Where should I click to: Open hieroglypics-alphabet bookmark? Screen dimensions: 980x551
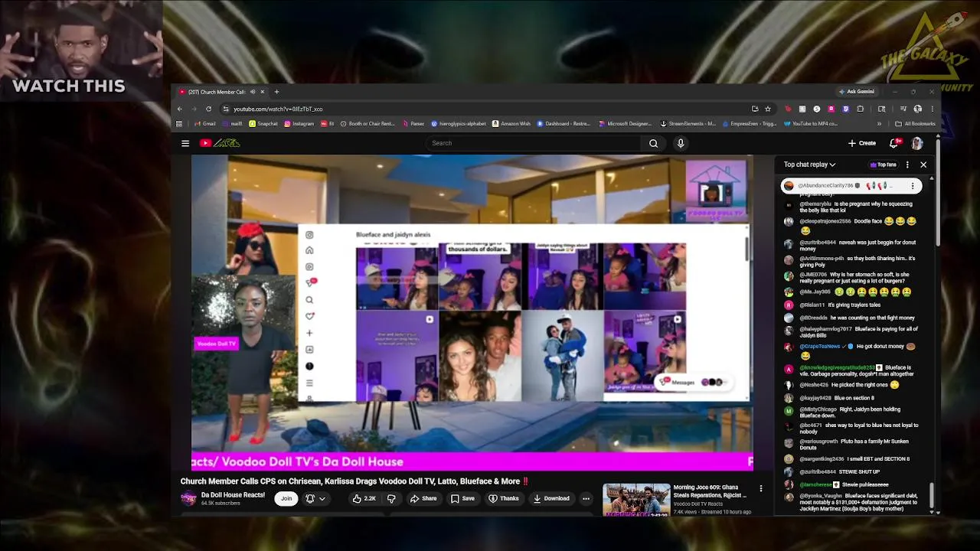tap(459, 123)
